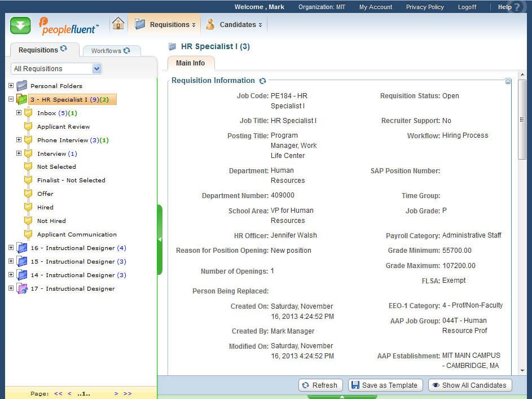Viewport: 532px width, 399px height.
Task: Click the Logoff link
Action: [467, 7]
